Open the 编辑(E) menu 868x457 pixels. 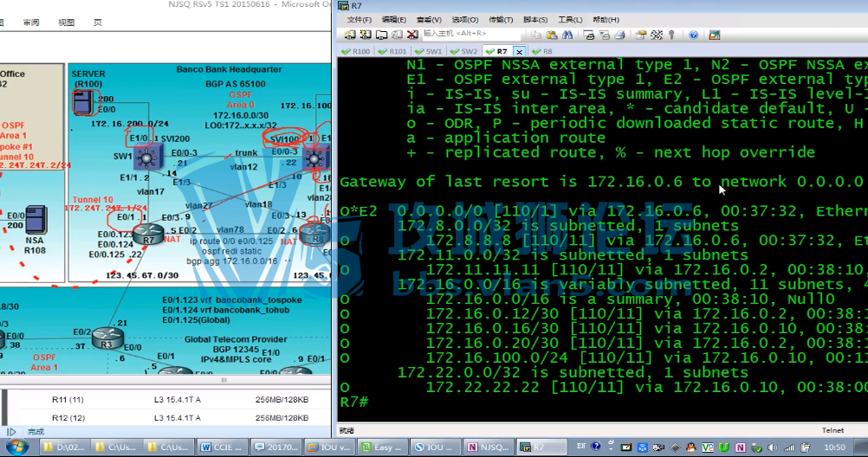pos(393,20)
